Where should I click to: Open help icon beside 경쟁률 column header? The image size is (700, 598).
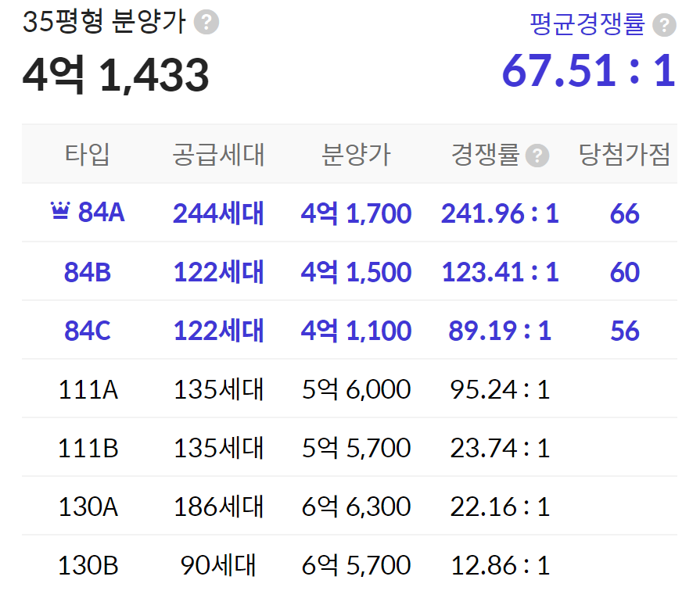coord(537,156)
